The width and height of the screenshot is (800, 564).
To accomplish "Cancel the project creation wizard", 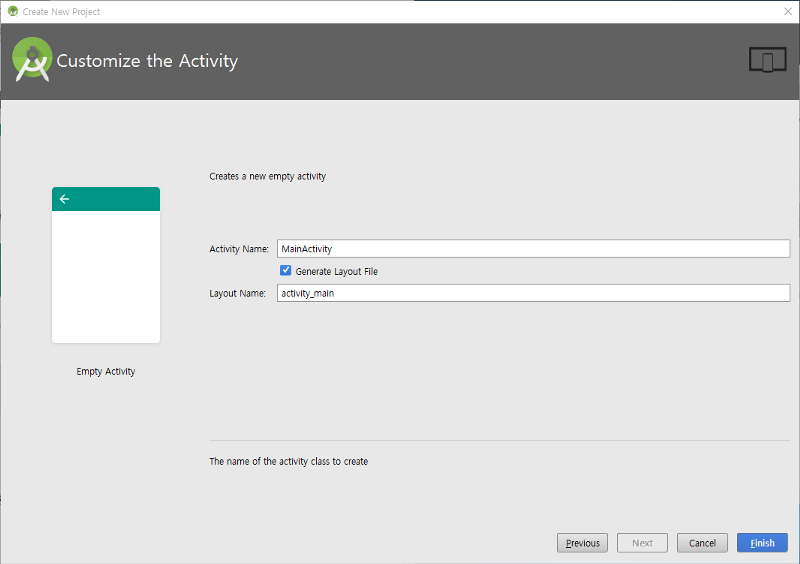I will (702, 543).
